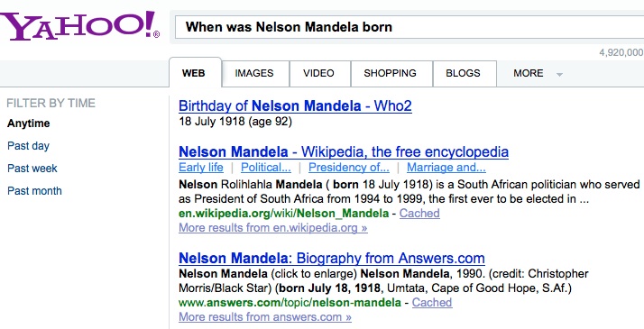Select the Shopping tab

click(x=391, y=73)
